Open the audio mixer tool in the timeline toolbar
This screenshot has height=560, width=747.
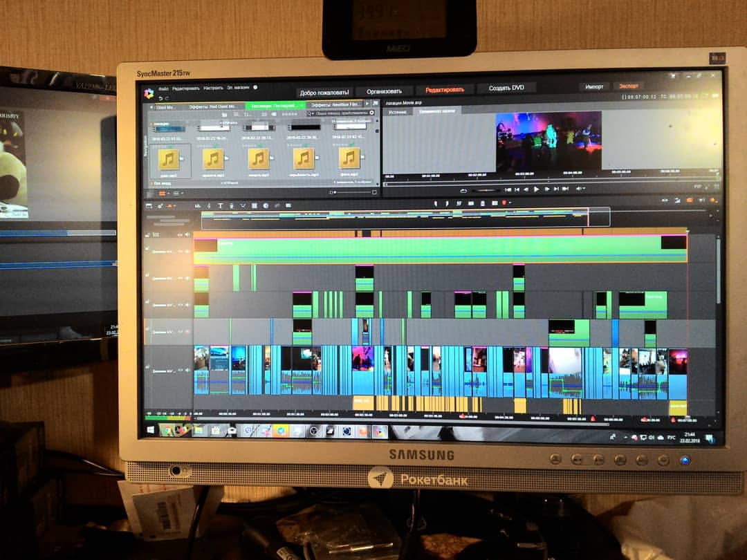click(x=198, y=206)
